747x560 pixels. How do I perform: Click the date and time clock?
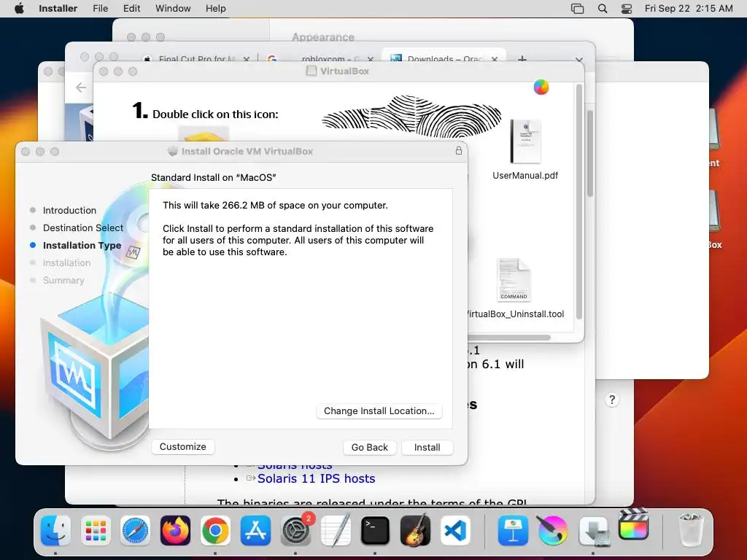click(x=689, y=9)
